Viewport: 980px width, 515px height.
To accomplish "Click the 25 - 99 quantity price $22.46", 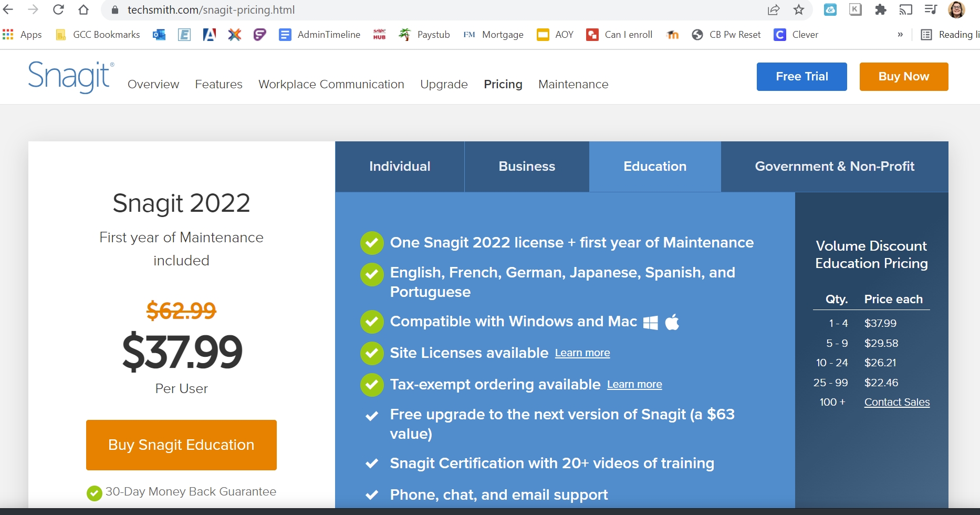I will [x=881, y=383].
